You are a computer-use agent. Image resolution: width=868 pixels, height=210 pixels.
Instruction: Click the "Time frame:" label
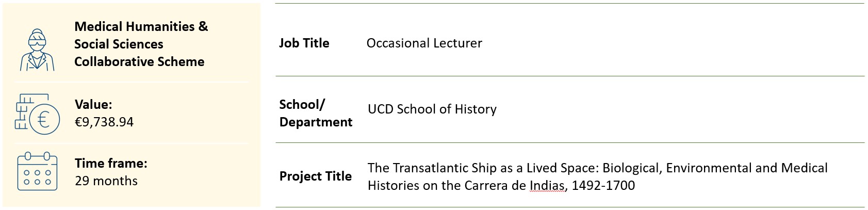click(111, 163)
